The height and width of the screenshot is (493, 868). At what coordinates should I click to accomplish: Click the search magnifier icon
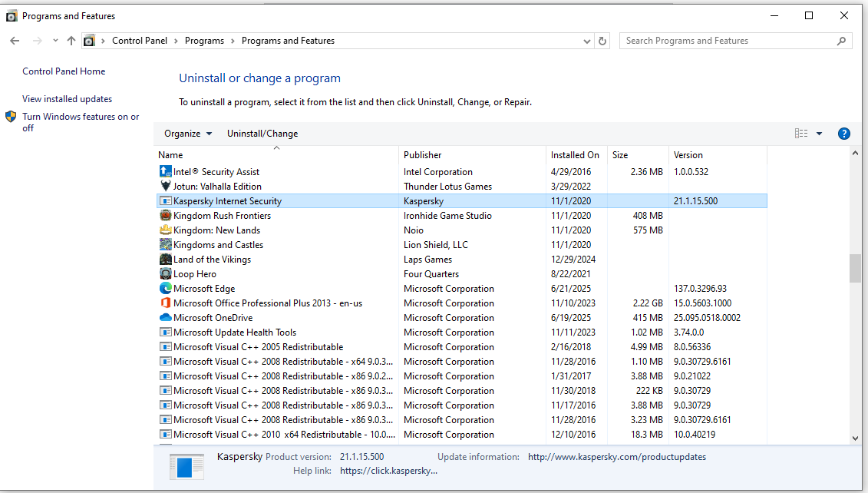click(x=841, y=41)
